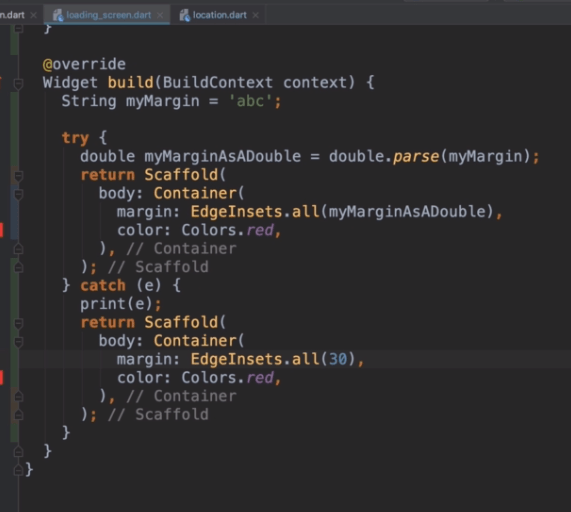Open red color swatch beside catch block Colors.red
Image resolution: width=571 pixels, height=512 pixels.
click(1, 378)
